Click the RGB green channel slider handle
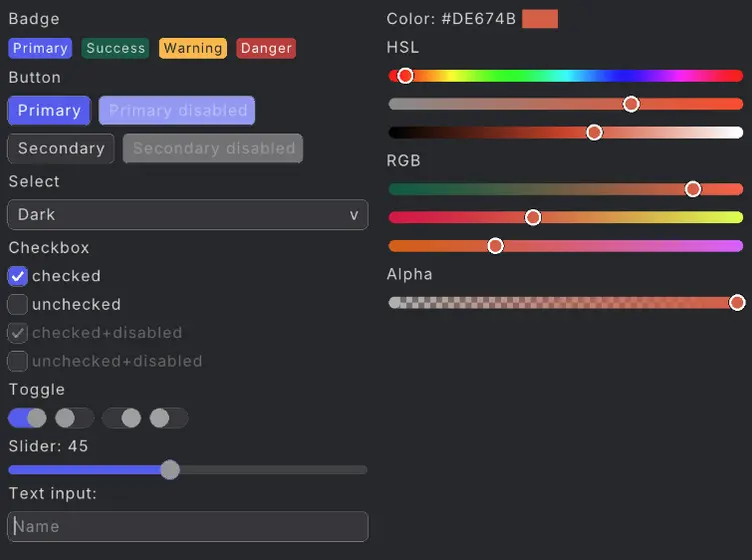This screenshot has height=560, width=752. pyautogui.click(x=533, y=218)
